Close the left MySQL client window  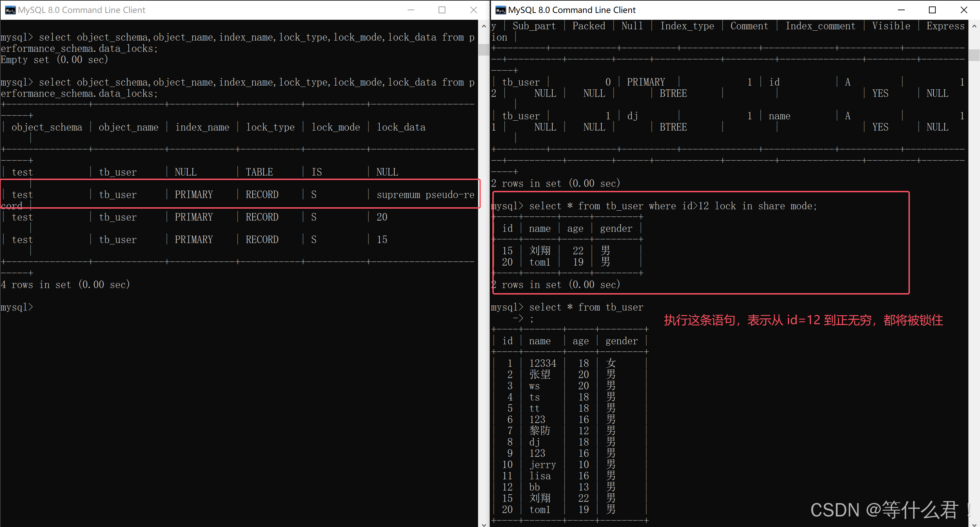coord(473,10)
